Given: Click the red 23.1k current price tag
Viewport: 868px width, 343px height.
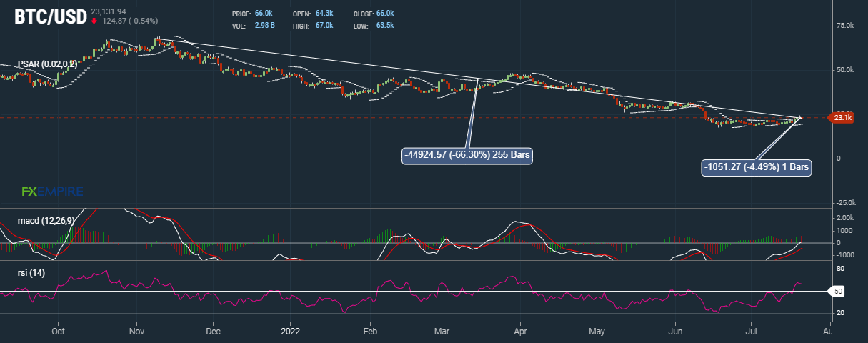Looking at the screenshot, I should 841,118.
